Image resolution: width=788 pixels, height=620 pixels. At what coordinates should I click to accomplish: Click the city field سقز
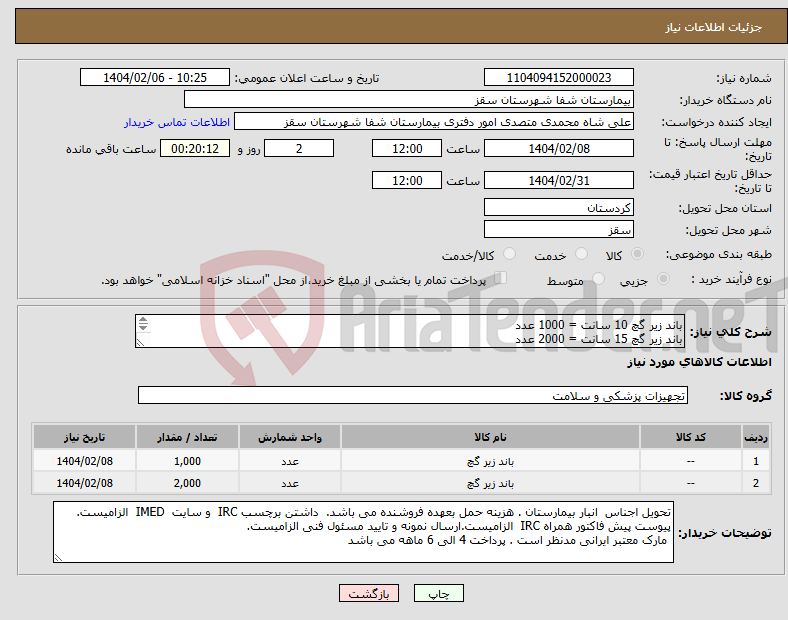point(558,230)
